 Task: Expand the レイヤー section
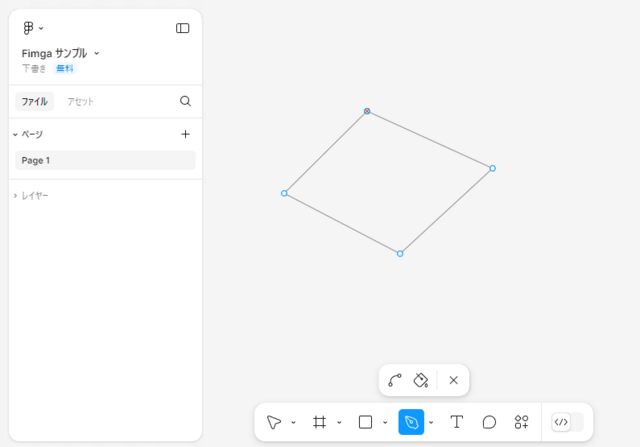pos(31,196)
